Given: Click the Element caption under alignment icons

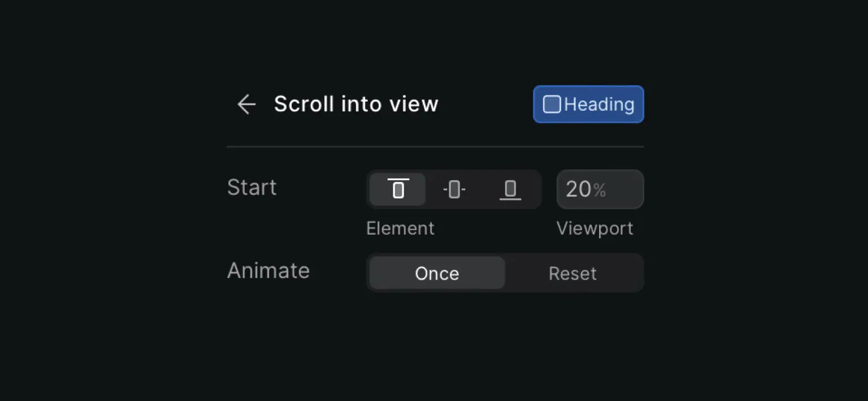Looking at the screenshot, I should pyautogui.click(x=400, y=228).
